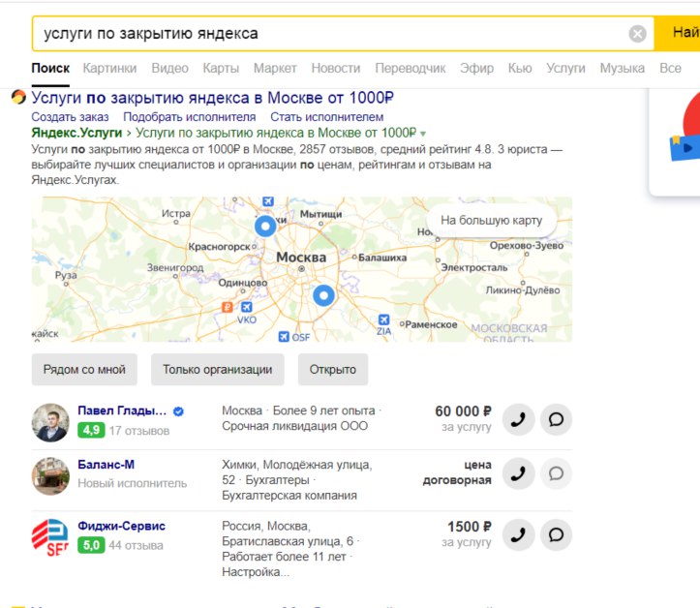Image resolution: width=700 pixels, height=608 pixels.
Task: Click the verified badge beside Павел Глады
Action: 178,411
